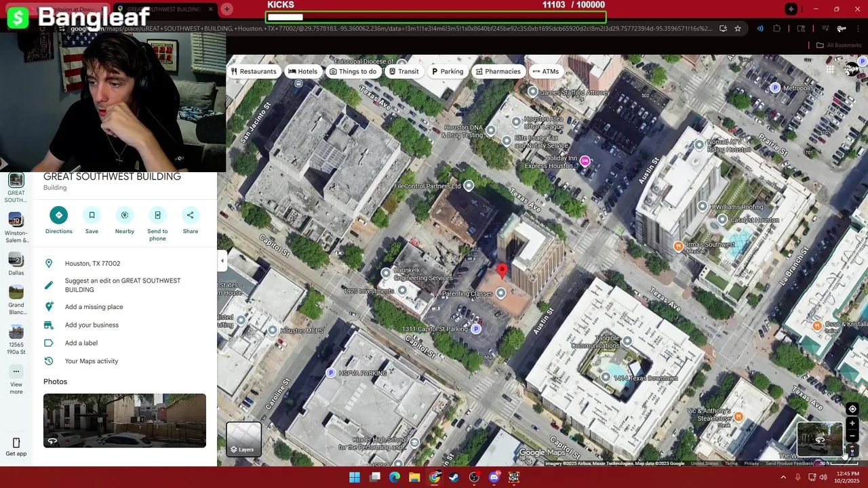Filter map by Restaurants

254,72
